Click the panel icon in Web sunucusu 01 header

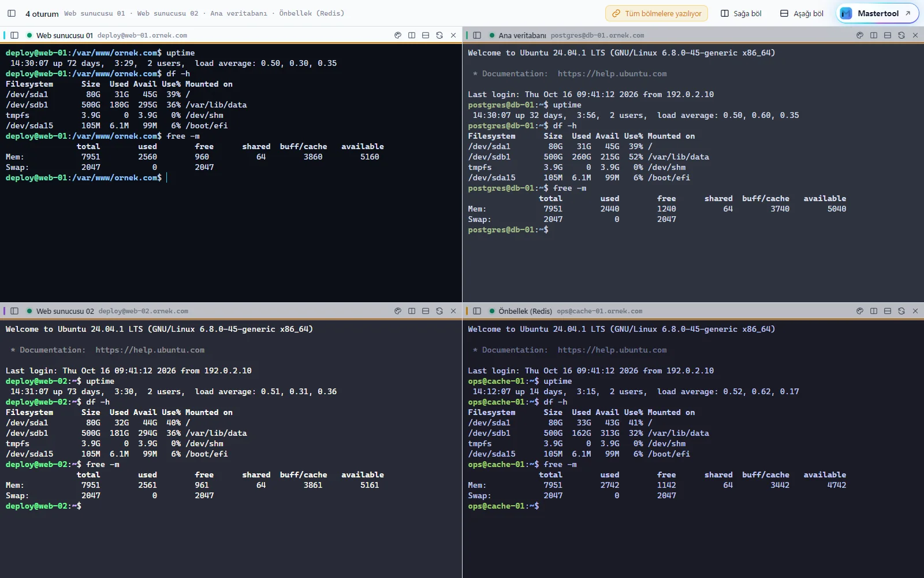click(x=14, y=35)
